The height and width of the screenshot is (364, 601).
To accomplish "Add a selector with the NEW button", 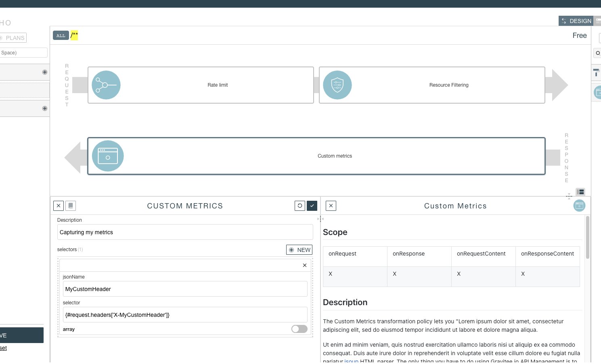I will pyautogui.click(x=299, y=250).
